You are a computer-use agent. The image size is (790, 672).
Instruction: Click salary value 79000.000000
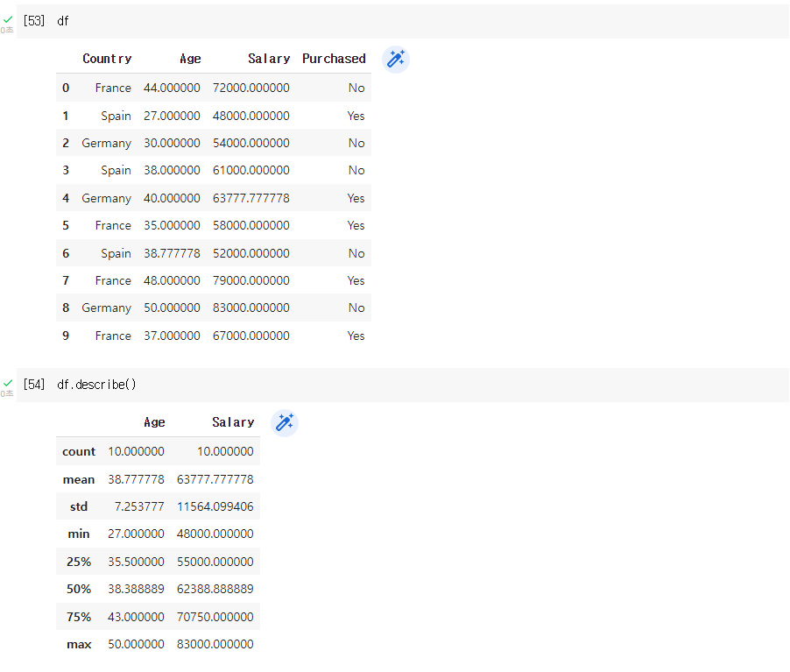click(250, 280)
